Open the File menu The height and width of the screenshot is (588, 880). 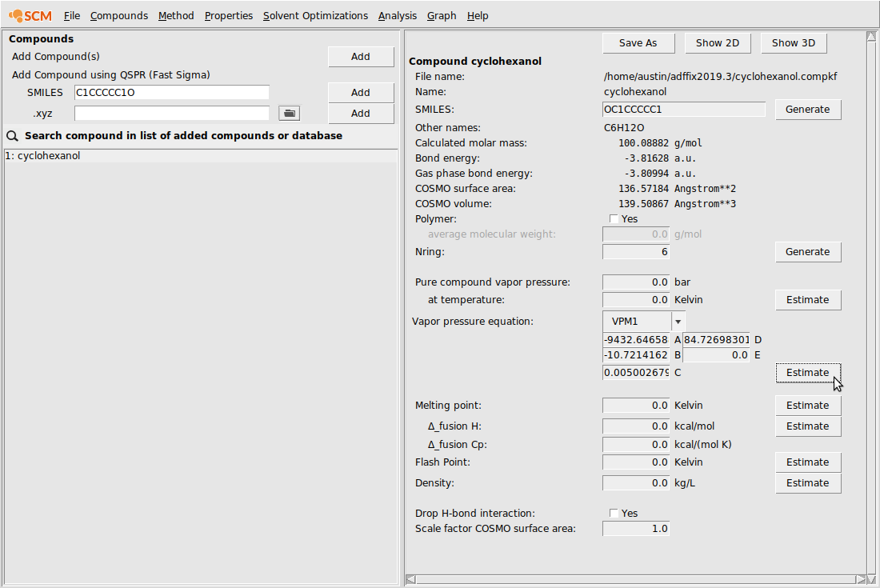click(x=72, y=16)
